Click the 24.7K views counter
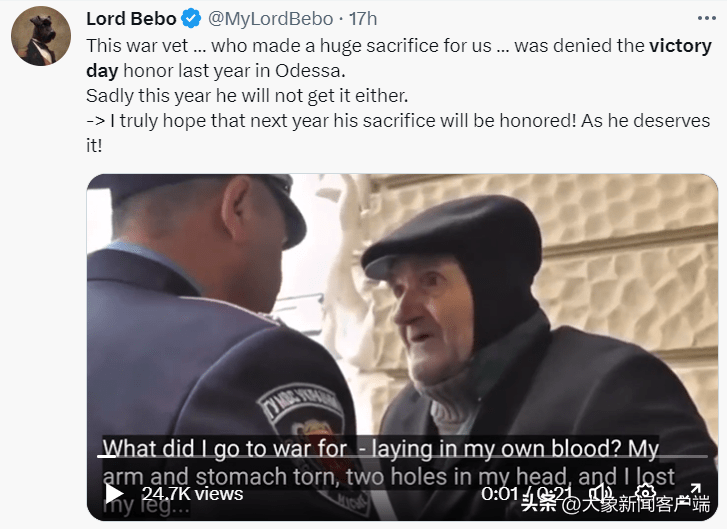Screen dimensions: 727x529 [192, 494]
